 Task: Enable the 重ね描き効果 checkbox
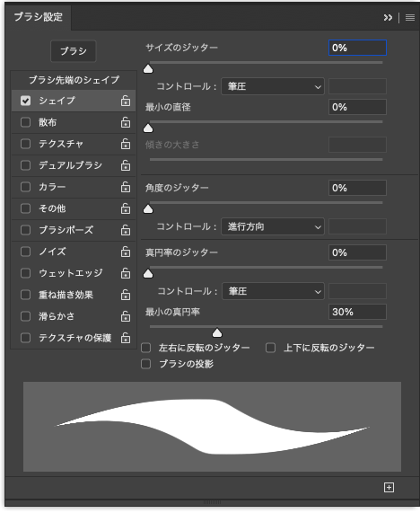[25, 295]
